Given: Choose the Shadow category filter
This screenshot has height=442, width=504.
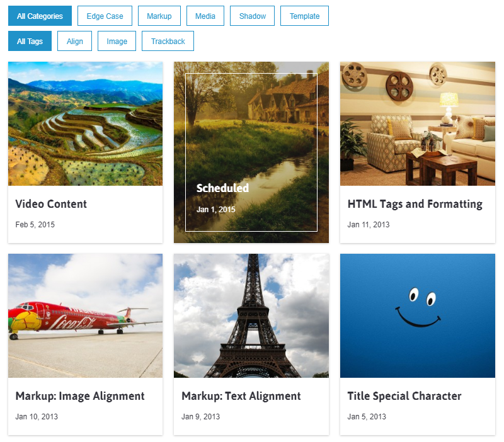Looking at the screenshot, I should (x=253, y=16).
